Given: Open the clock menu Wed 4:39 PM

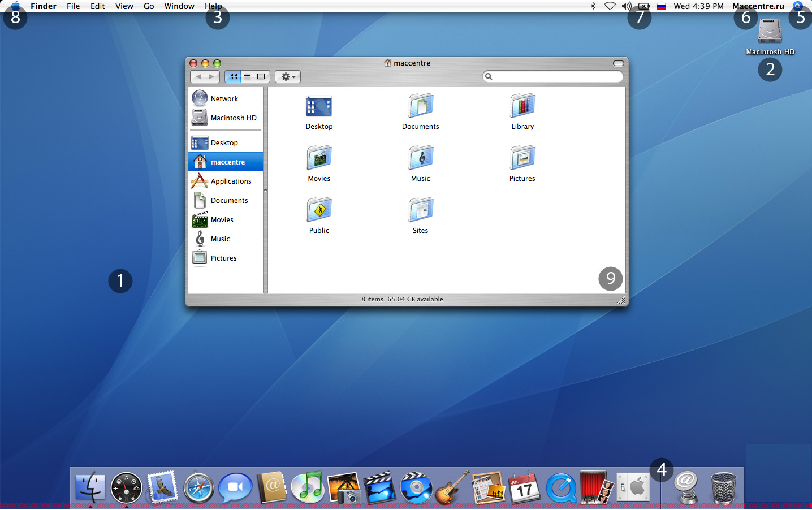Looking at the screenshot, I should tap(699, 6).
